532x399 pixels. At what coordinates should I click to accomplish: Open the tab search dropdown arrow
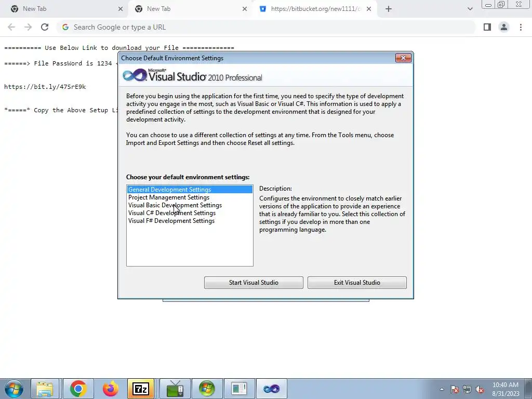(x=470, y=9)
